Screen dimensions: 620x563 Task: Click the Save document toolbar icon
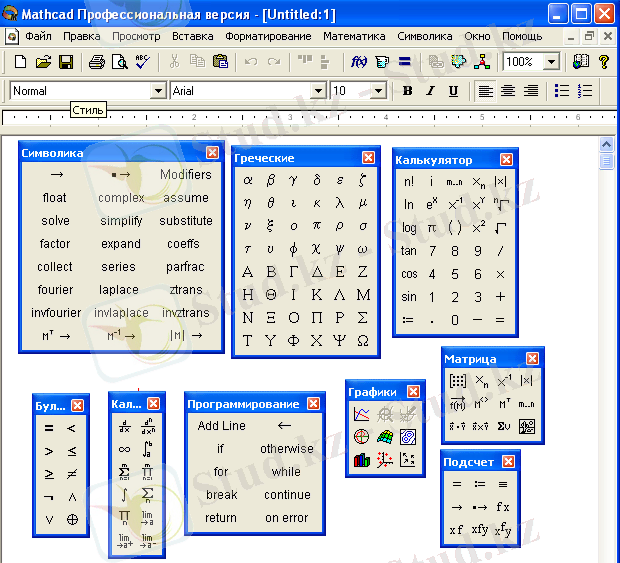pos(65,62)
